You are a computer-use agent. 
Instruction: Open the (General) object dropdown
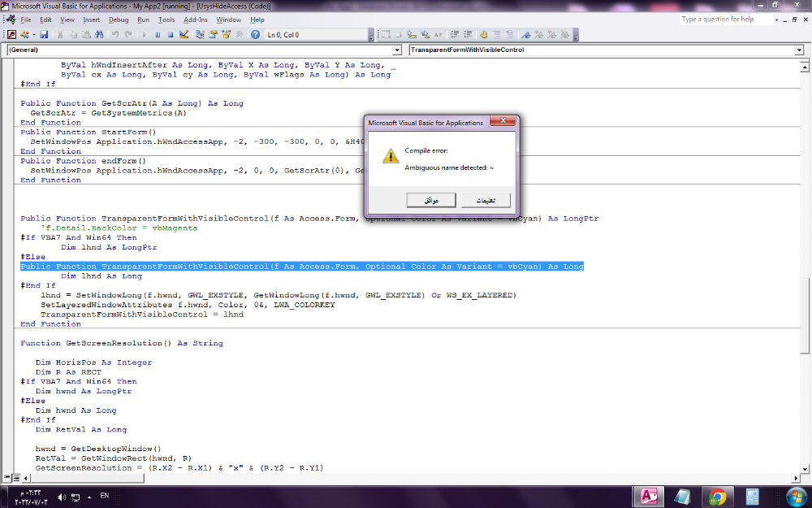click(397, 50)
